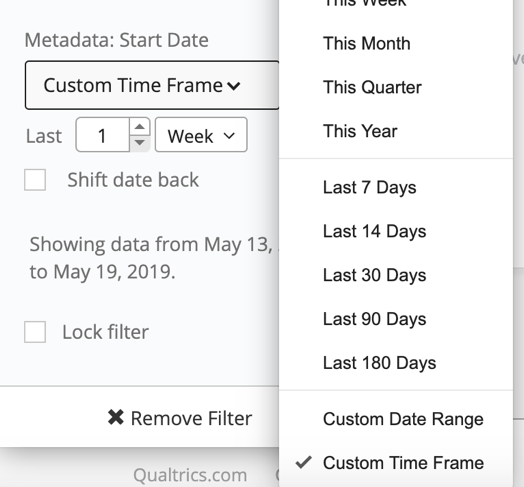
Task: Increase the Last number using up arrow
Action: click(x=140, y=127)
